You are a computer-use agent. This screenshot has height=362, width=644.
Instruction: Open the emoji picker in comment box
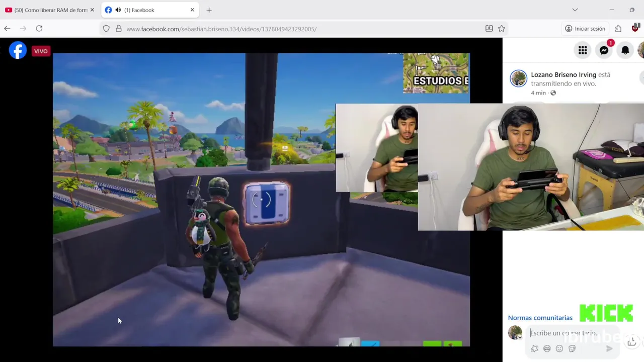pos(559,348)
